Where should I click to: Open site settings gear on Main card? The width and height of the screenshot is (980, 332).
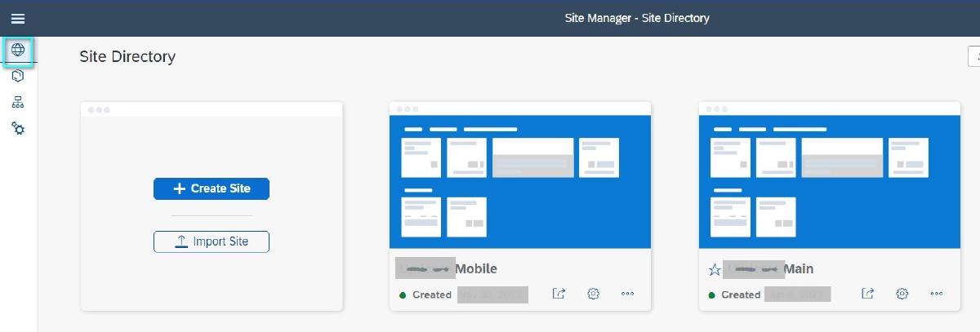(902, 294)
